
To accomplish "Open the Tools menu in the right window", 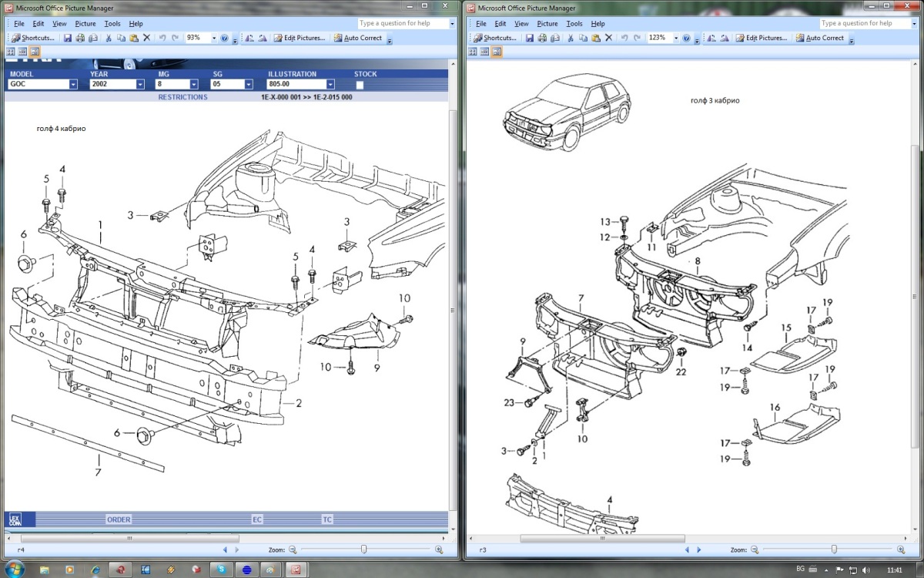I will click(574, 24).
